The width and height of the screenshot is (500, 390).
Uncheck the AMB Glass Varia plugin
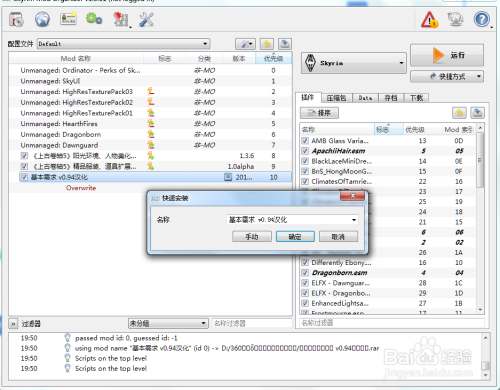pyautogui.click(x=305, y=141)
